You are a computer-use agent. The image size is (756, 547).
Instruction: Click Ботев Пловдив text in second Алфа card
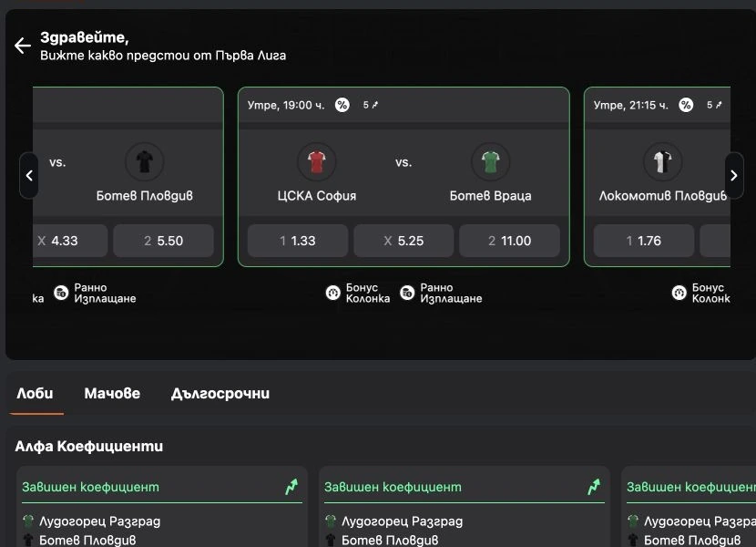tap(390, 541)
